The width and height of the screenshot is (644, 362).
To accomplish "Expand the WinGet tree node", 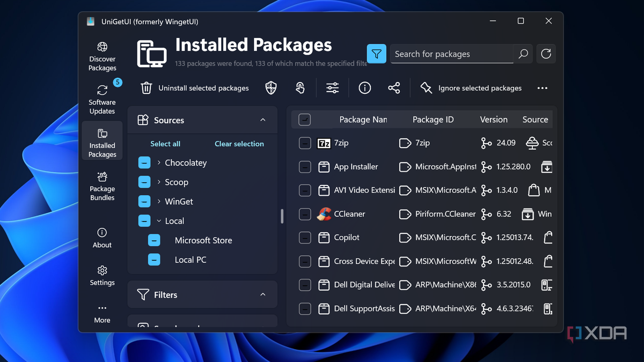I will [159, 201].
